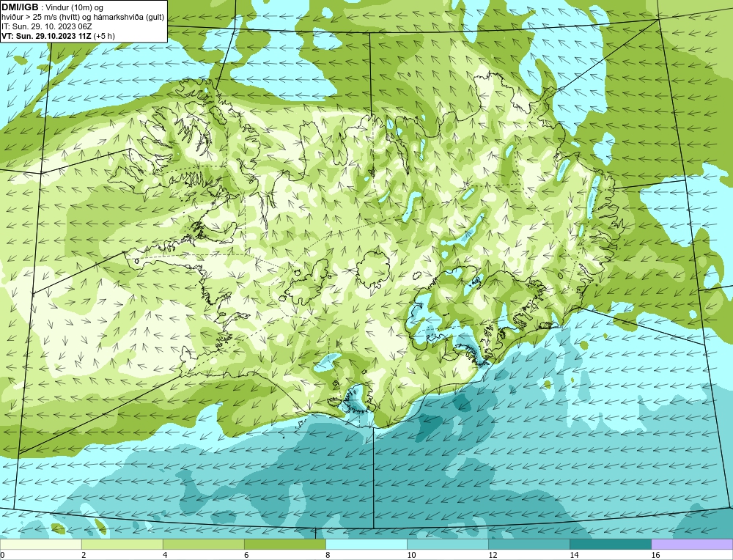
Task: Click the "DMI/IGB" title text
Action: (20, 7)
